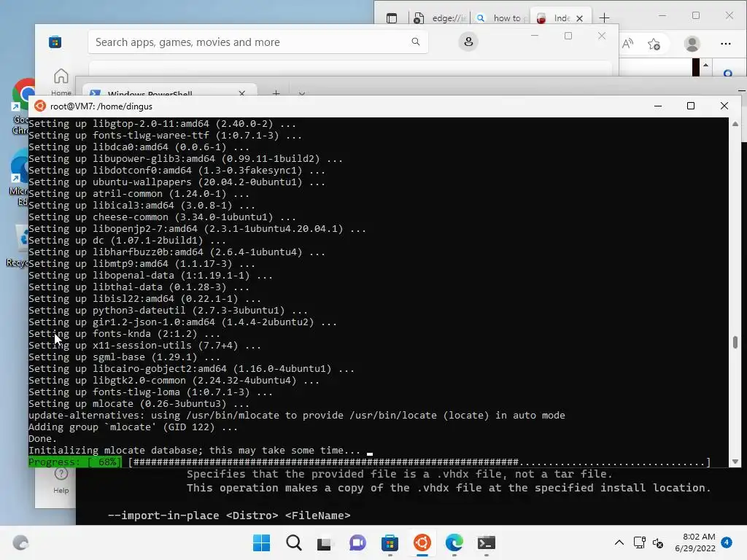Click 'Initializing mlocate database' line
This screenshot has width=747, height=560.
[x=194, y=450]
